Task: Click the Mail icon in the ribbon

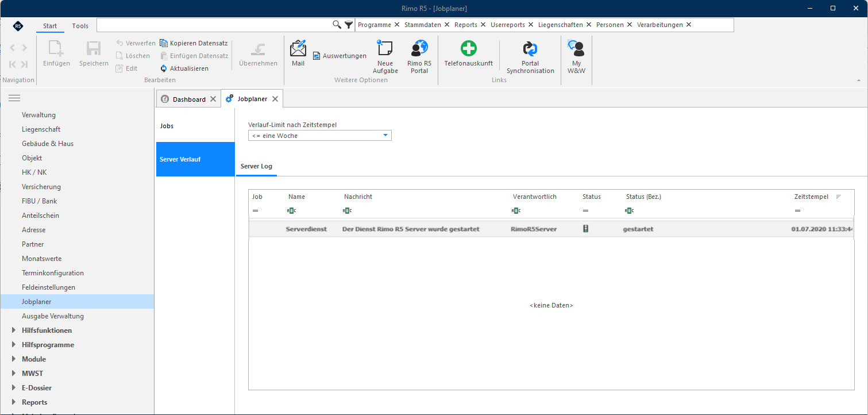Action: pyautogui.click(x=298, y=49)
